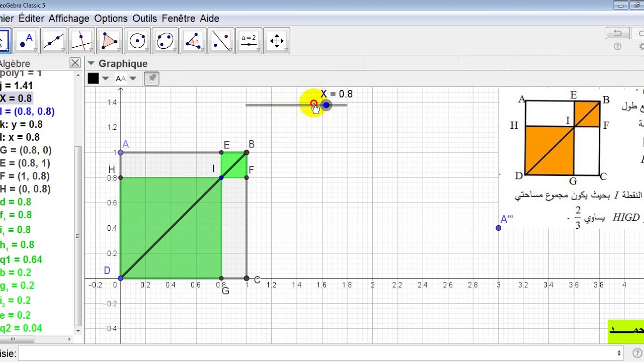
Task: Open the color dropdown arrow beside black swatch
Action: point(105,78)
